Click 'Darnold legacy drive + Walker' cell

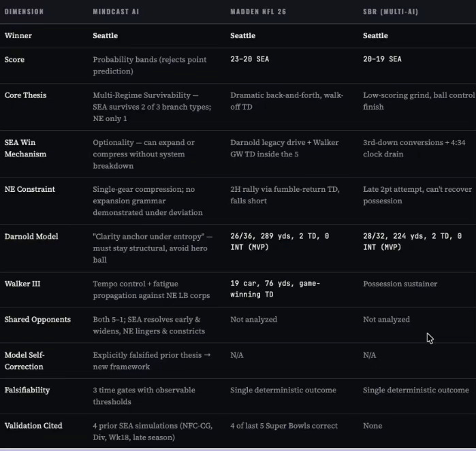[x=284, y=148]
